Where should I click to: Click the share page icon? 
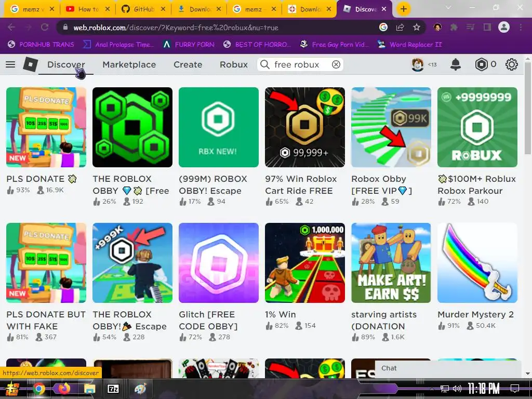tap(400, 28)
